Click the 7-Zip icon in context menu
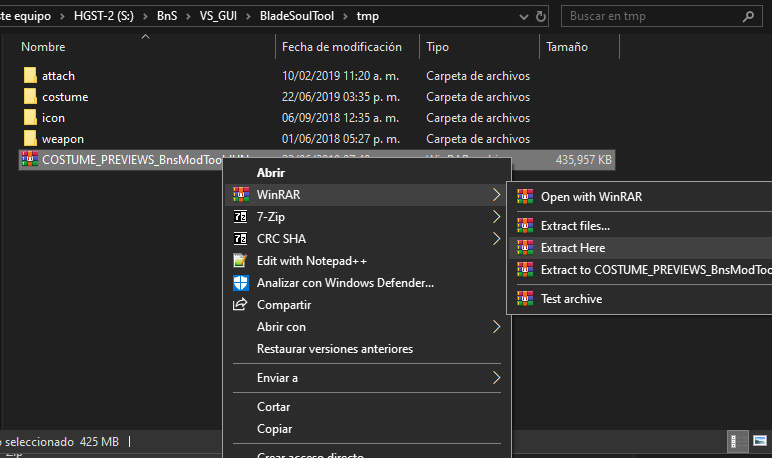The width and height of the screenshot is (772, 458). [240, 217]
